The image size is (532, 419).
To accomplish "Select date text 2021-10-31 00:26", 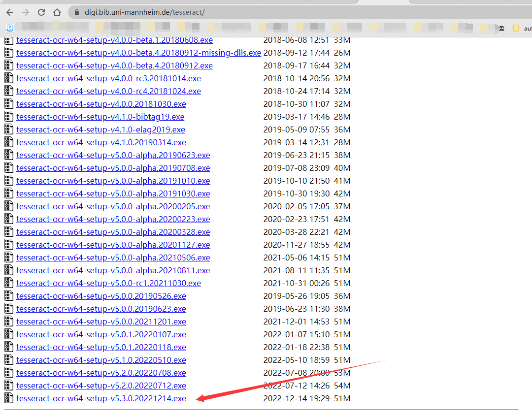I will coord(297,283).
